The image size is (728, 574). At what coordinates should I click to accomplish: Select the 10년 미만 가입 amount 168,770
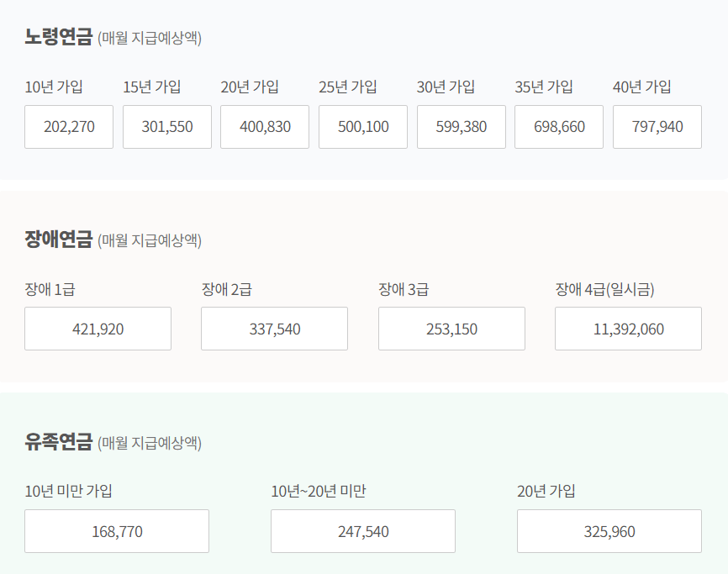coord(116,531)
